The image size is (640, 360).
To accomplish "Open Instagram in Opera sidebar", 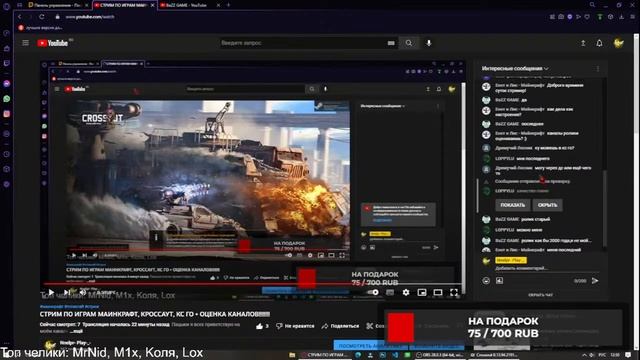I will coord(7,114).
